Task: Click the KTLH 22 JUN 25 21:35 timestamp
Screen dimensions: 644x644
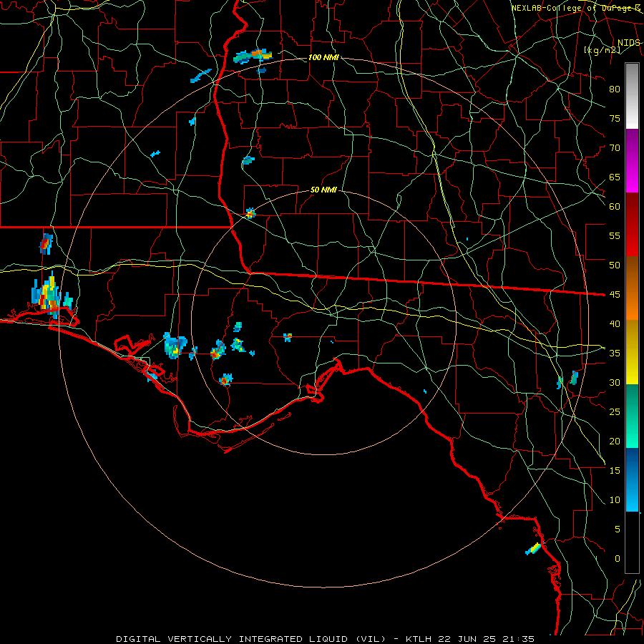Action: (x=470, y=639)
